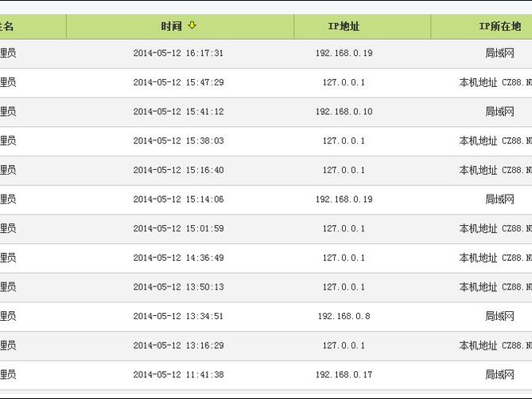Screen dimensions: 532x399
Task: Click the timestamp 2014-05-12 15:01:59
Action: click(178, 228)
